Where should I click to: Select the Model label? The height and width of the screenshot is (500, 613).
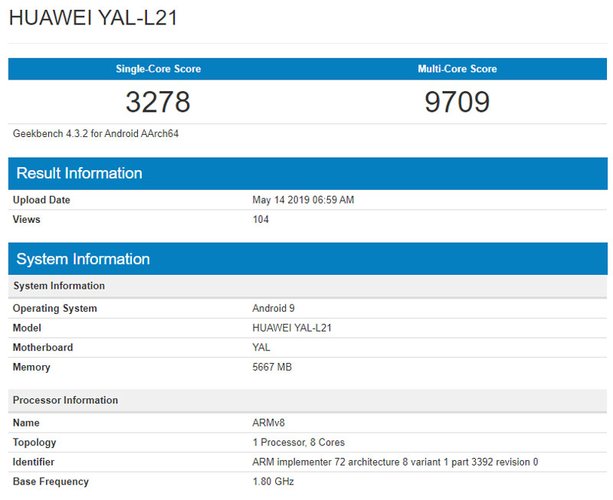click(x=27, y=328)
